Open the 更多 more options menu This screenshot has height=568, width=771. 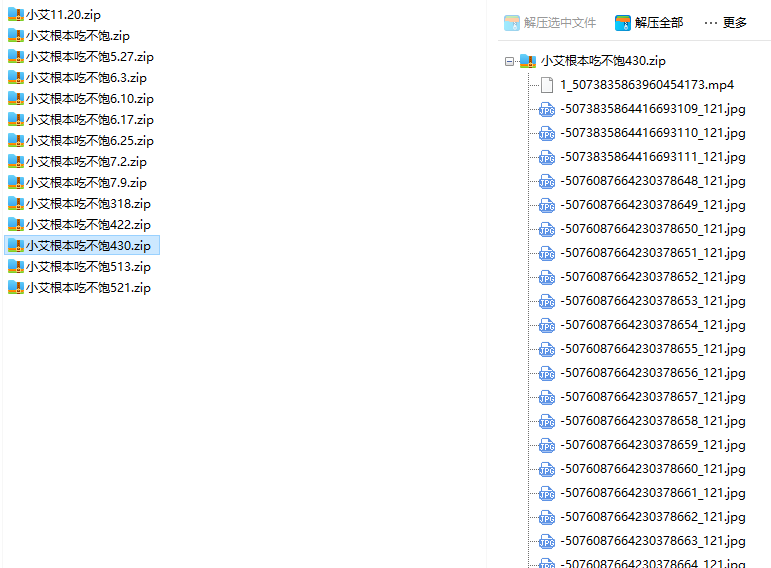pyautogui.click(x=725, y=22)
